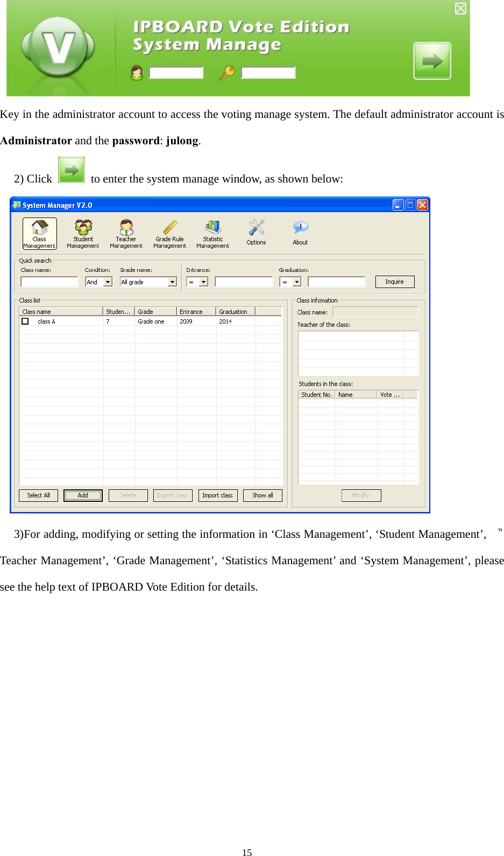
Task: Click the Graduation year input field
Action: [337, 282]
